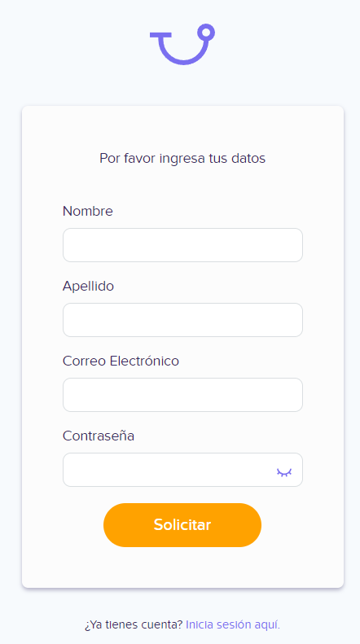360x644 pixels.
Task: Click the "¿Ya tienes cuenta?" text
Action: [x=134, y=625]
